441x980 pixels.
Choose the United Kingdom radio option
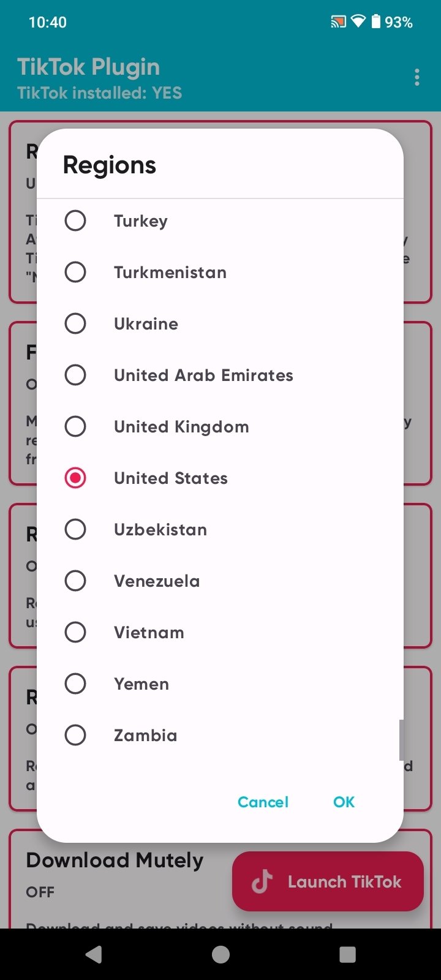coord(75,426)
